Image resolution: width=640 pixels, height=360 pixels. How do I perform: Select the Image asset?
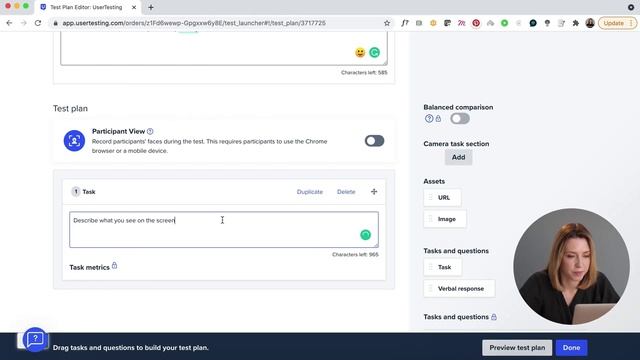pos(445,219)
